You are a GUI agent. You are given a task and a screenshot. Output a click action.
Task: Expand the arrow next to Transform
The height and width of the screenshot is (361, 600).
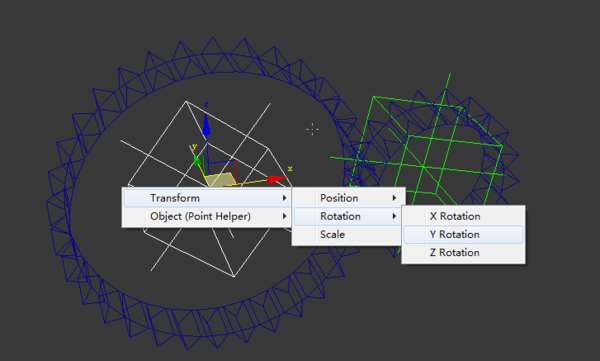(284, 198)
